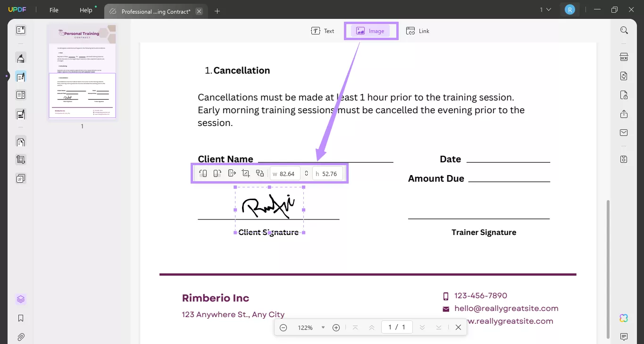Toggle aspect ratio lock between w and h
The width and height of the screenshot is (644, 344).
pos(306,174)
